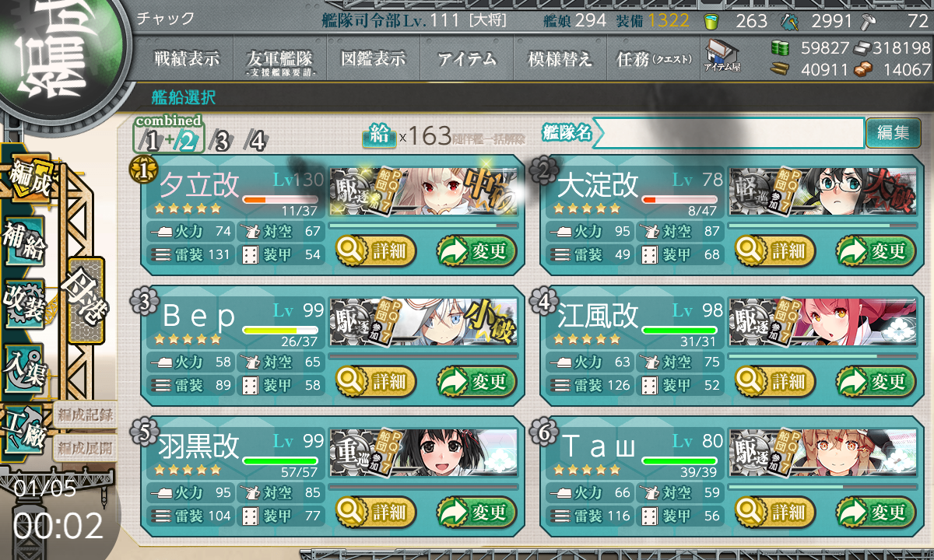Image resolution: width=934 pixels, height=560 pixels.
Task: Select fleet tab number 3
Action: point(221,141)
